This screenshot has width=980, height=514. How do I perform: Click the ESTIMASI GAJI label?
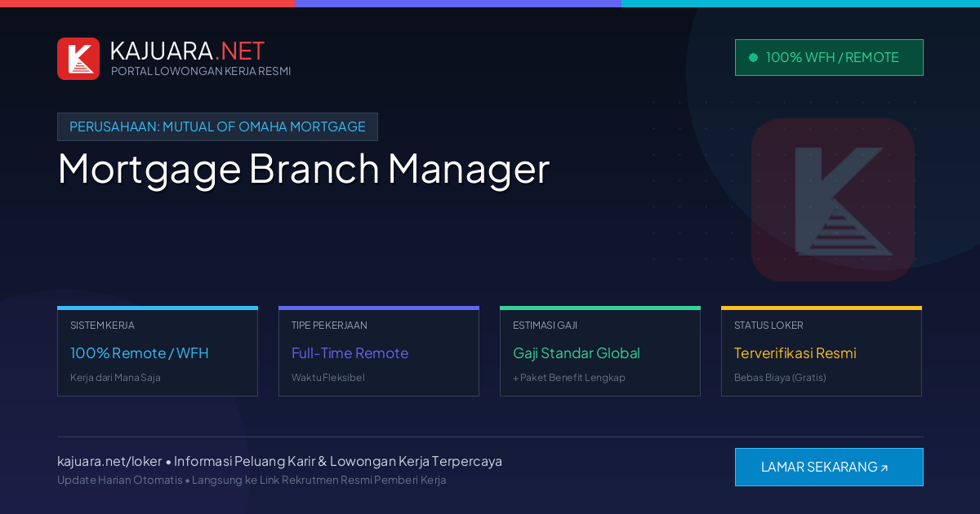(545, 326)
